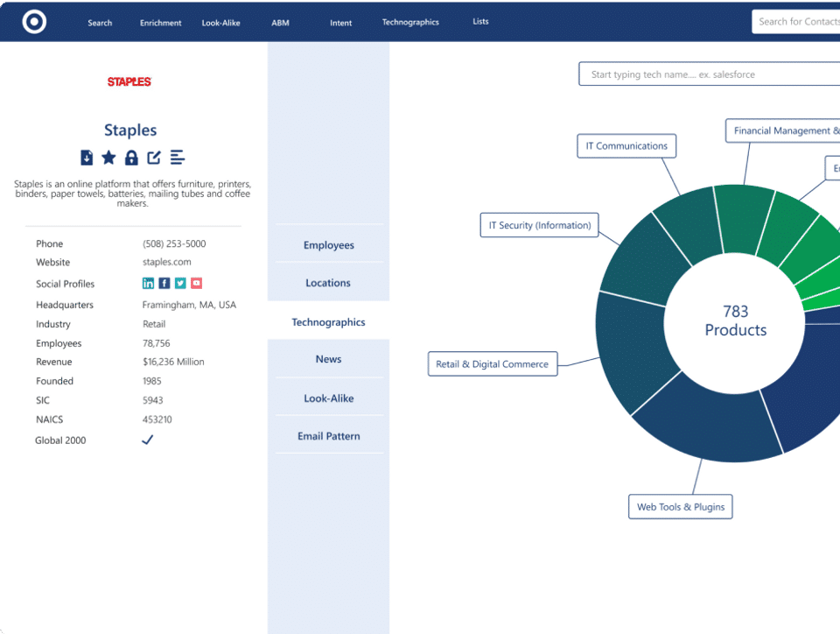Open the Look-Alike menu in the header
Image resolution: width=840 pixels, height=634 pixels.
(220, 23)
